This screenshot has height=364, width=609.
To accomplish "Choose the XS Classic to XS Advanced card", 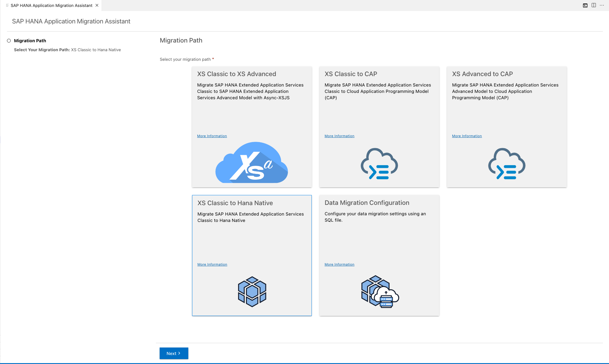I will 252,127.
